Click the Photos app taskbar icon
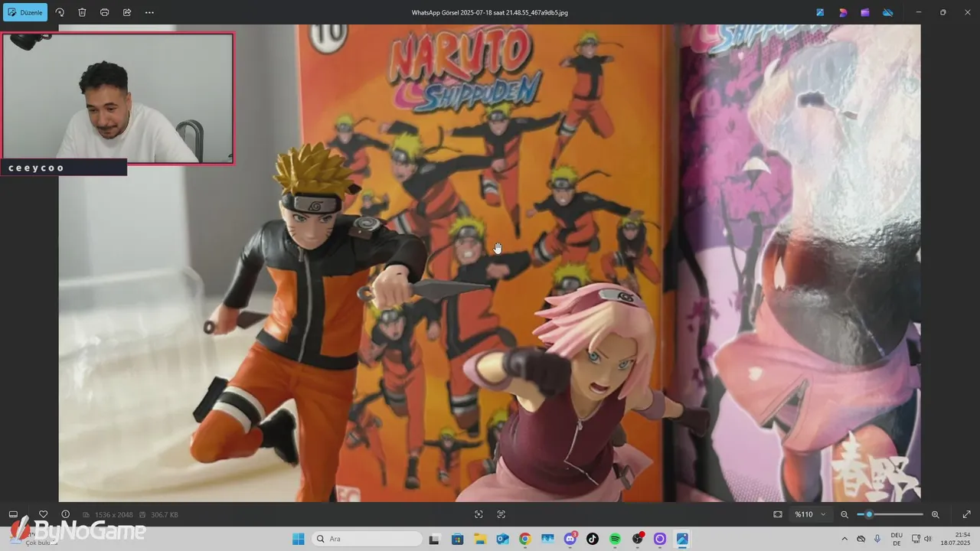 (x=682, y=539)
